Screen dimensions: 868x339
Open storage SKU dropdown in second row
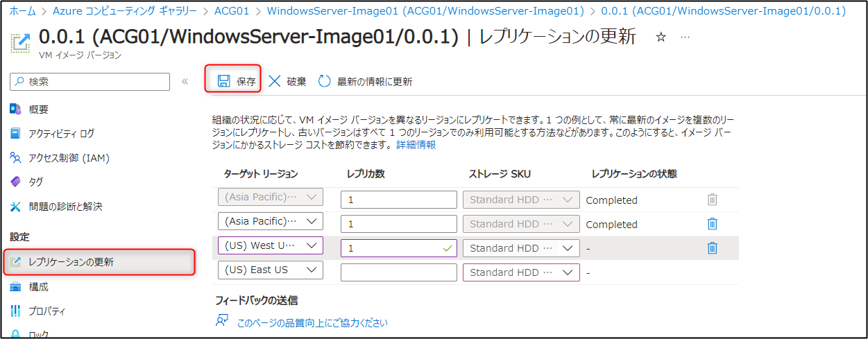[521, 224]
